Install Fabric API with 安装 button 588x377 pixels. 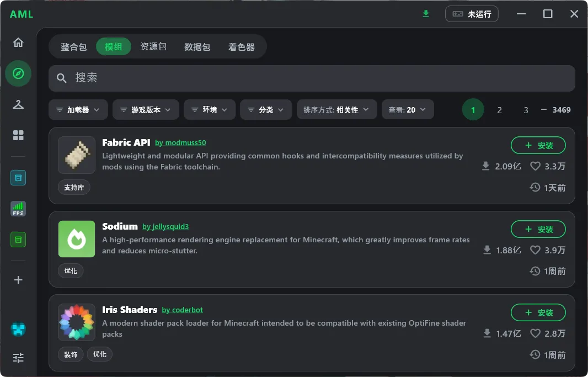point(538,145)
